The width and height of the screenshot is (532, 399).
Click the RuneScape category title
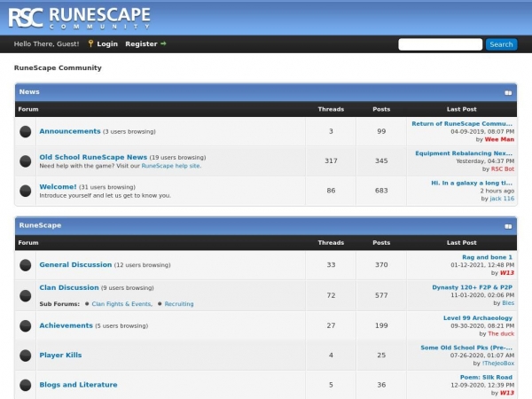[40, 225]
